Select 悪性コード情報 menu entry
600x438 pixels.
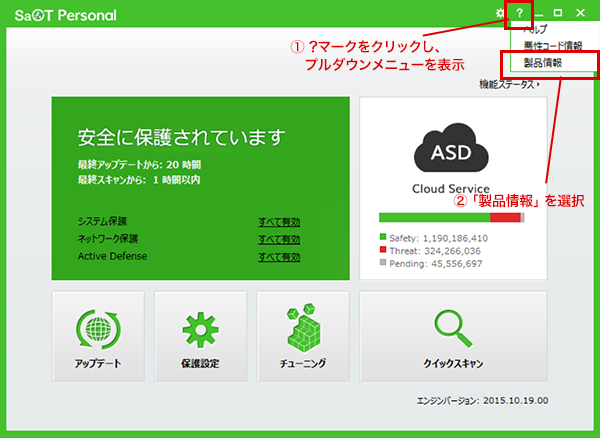tap(553, 46)
